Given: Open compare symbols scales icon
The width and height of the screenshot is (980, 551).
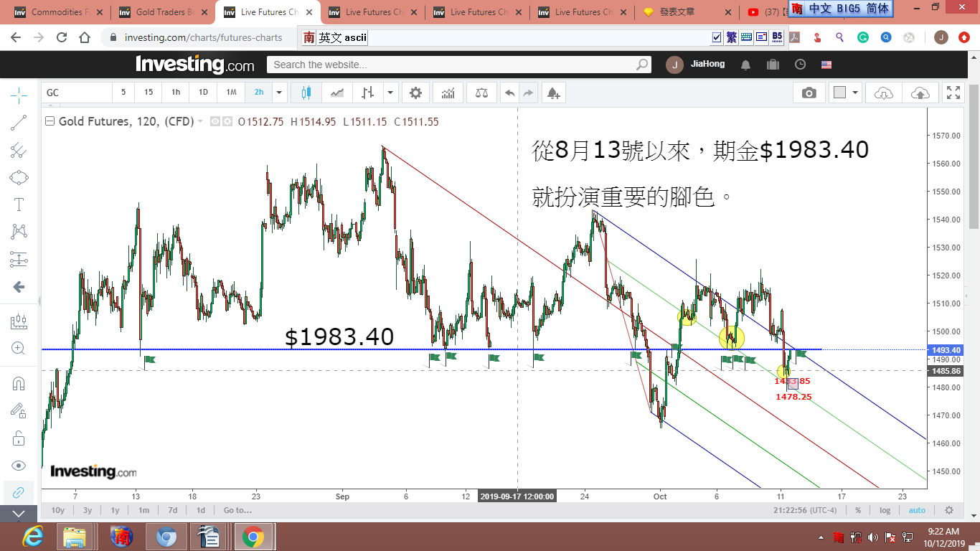Looking at the screenshot, I should point(481,93).
